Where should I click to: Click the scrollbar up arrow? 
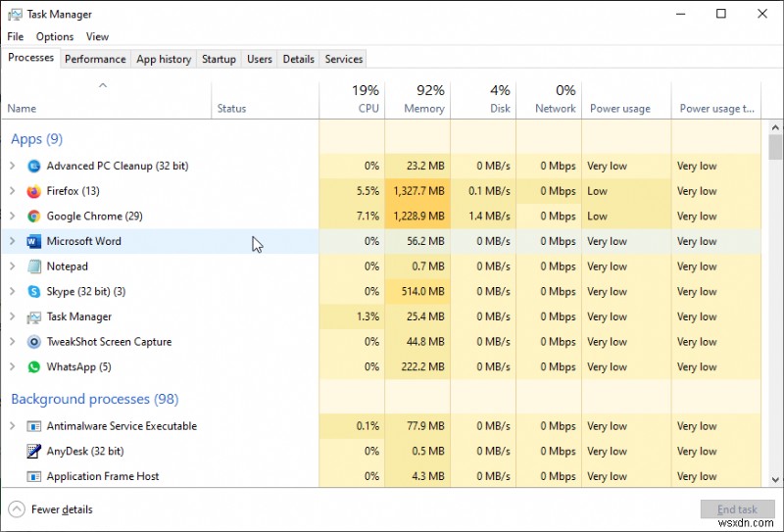775,128
